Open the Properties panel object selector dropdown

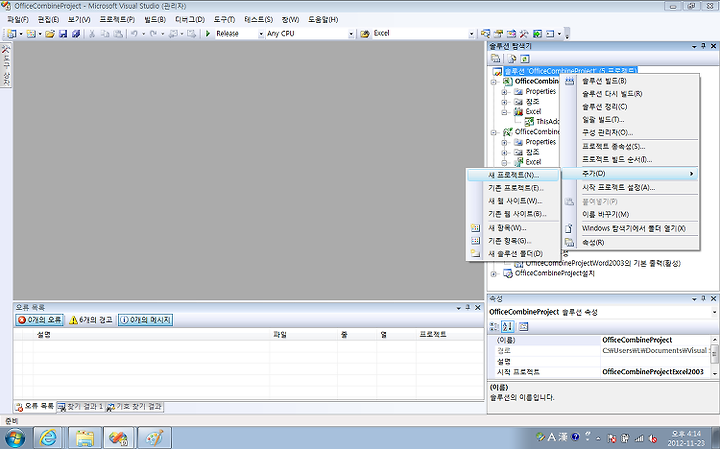pyautogui.click(x=714, y=312)
